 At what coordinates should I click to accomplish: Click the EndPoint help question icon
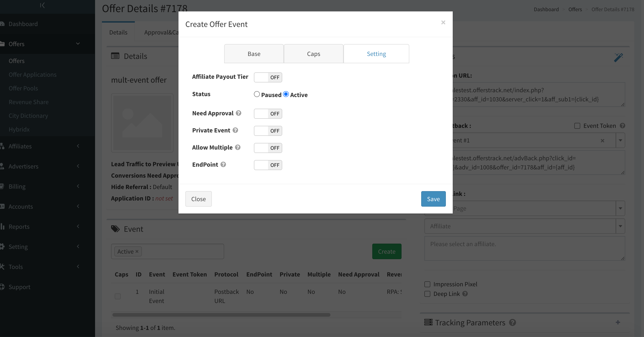pyautogui.click(x=223, y=164)
